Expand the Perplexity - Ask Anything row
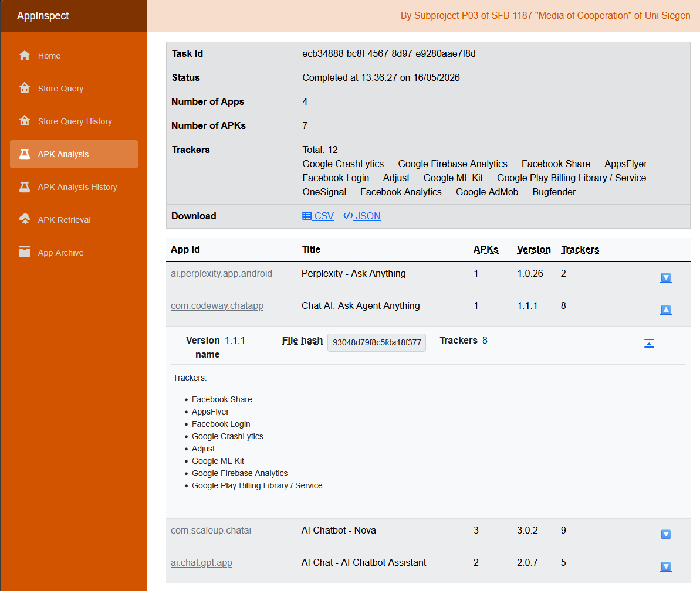 (x=665, y=278)
